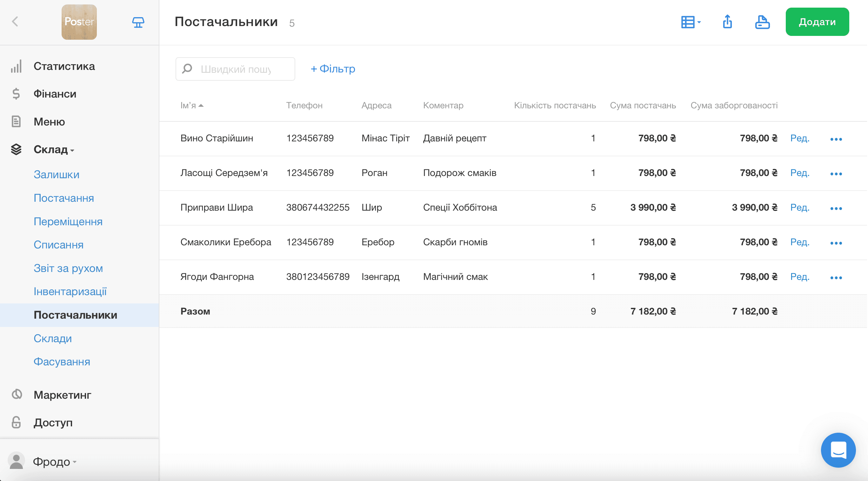Click the export suppliers icon
Viewport: 868px width, 481px height.
pyautogui.click(x=727, y=22)
